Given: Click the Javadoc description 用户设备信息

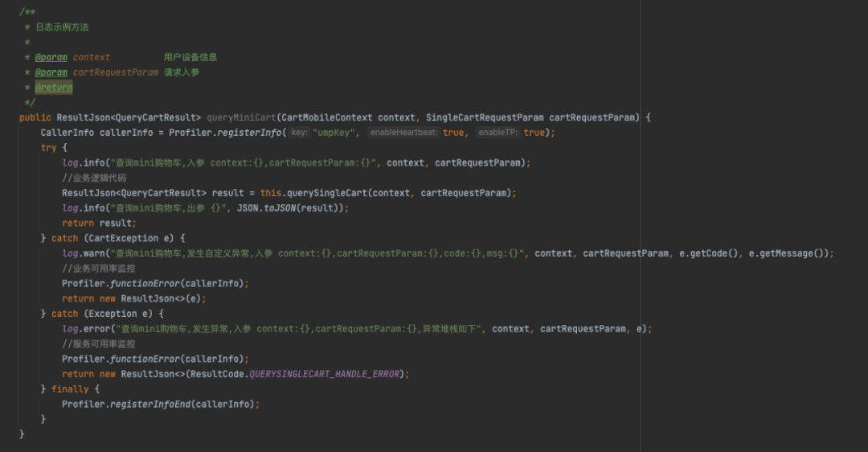Looking at the screenshot, I should [190, 57].
